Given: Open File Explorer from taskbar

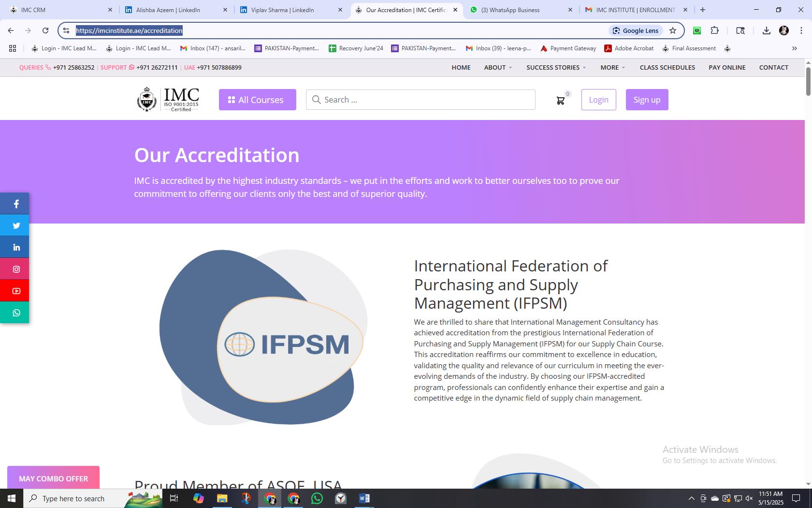Looking at the screenshot, I should [x=222, y=498].
